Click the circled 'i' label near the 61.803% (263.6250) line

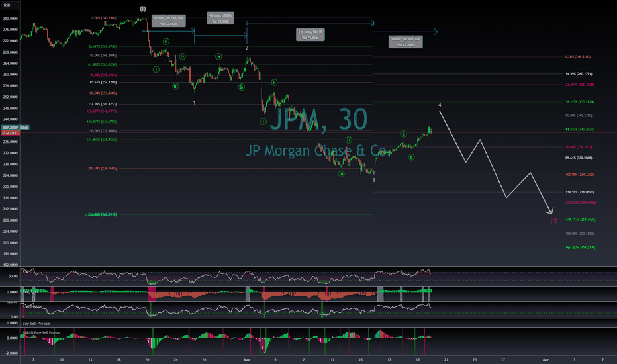[156, 69]
